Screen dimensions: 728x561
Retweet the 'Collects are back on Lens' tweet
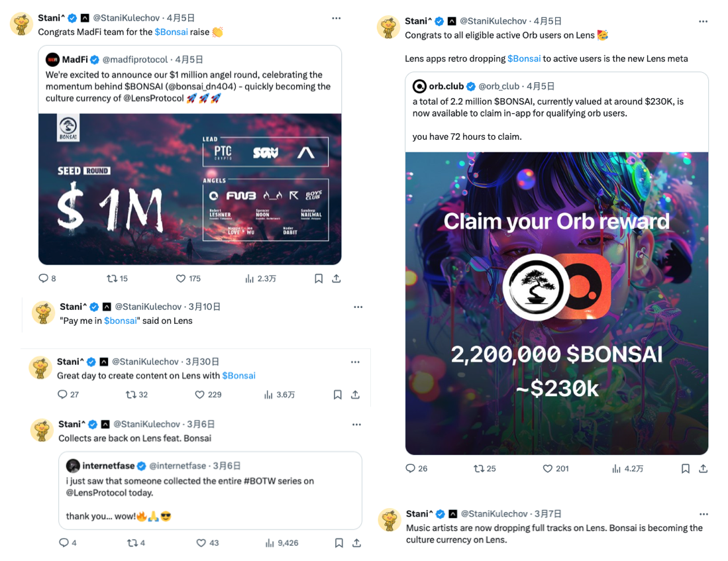(132, 543)
